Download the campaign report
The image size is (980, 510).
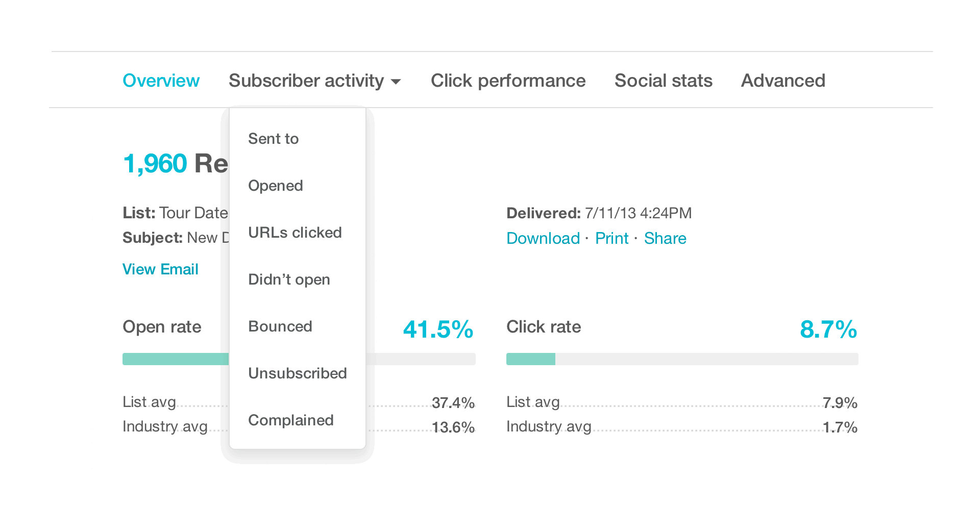(x=543, y=238)
